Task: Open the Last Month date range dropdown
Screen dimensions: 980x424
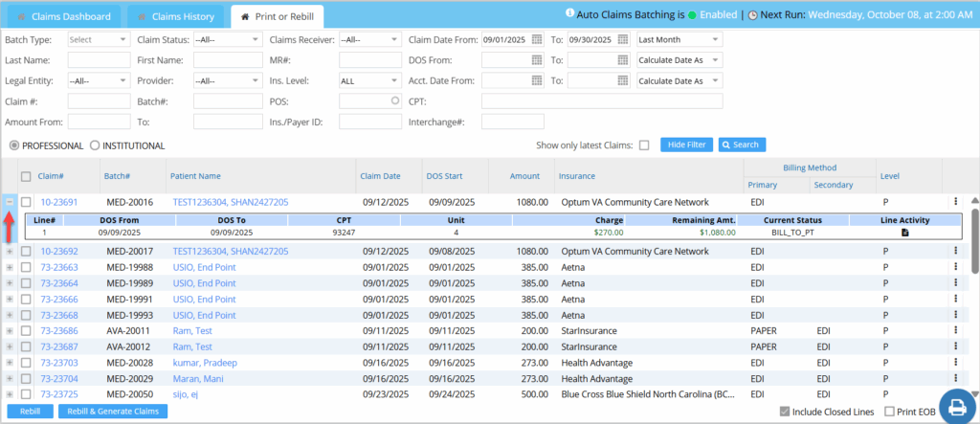Action: click(679, 39)
